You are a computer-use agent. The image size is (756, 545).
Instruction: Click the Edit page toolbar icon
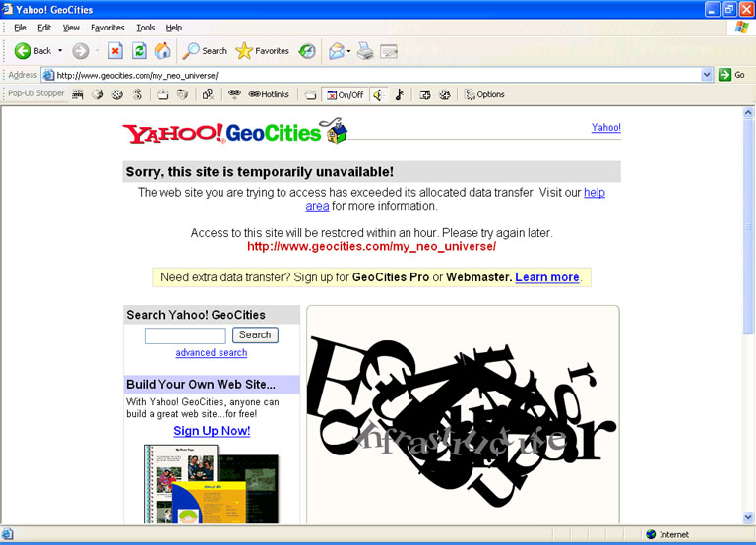(x=389, y=50)
